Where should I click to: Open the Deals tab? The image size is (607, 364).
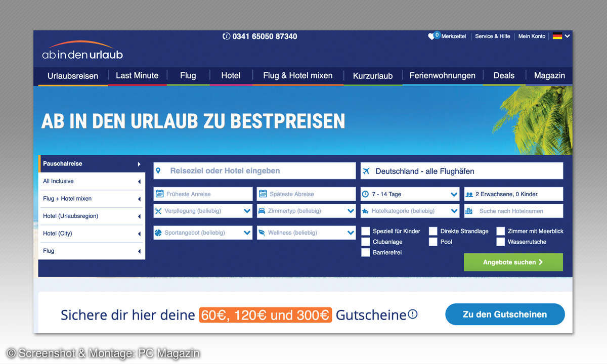pos(504,76)
